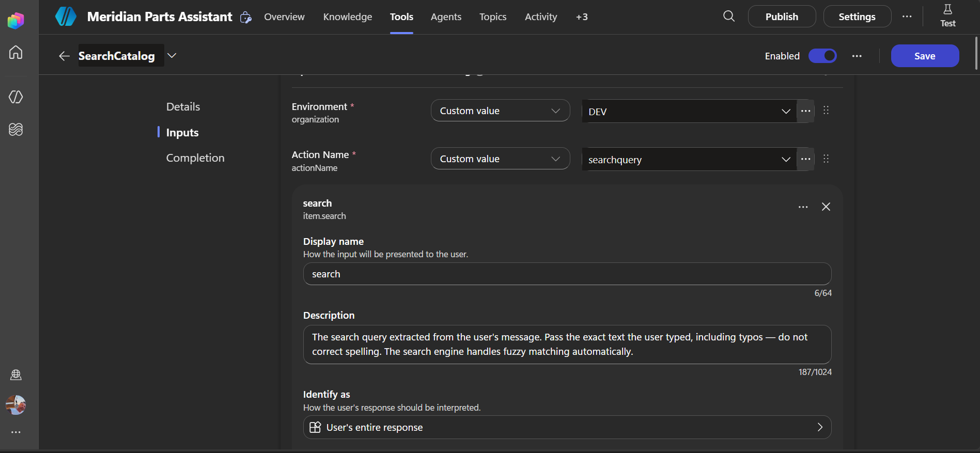Screen dimensions: 980x453
Task: Click the Environment row drag handle
Action: (x=826, y=111)
